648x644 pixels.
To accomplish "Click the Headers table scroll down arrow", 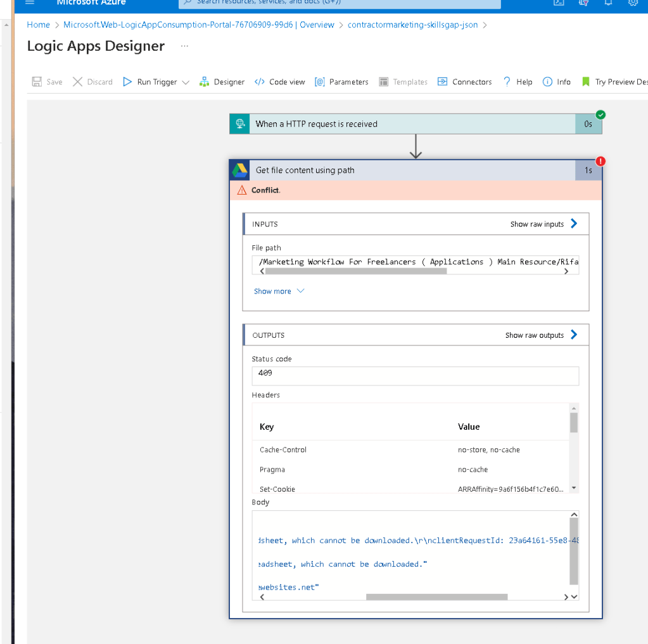I will click(x=574, y=488).
